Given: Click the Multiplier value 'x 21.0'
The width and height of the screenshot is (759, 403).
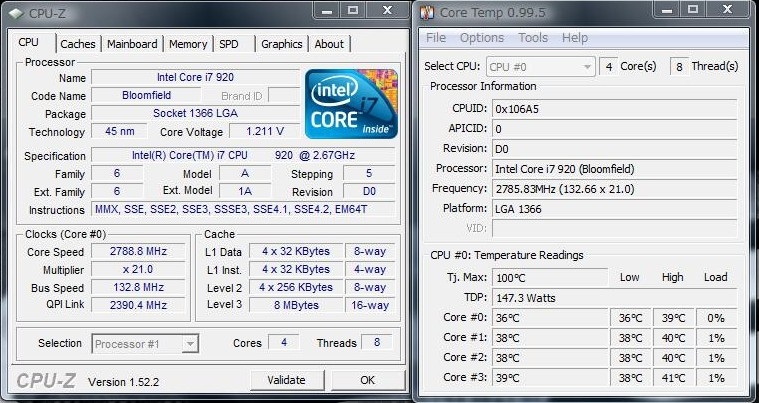Looking at the screenshot, I should point(138,269).
